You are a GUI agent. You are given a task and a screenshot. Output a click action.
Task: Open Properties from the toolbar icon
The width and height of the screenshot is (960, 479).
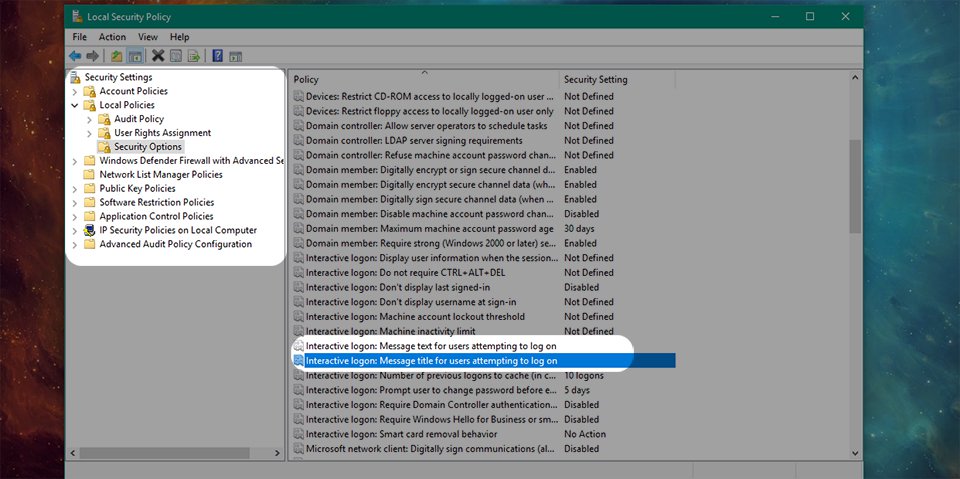[x=176, y=56]
